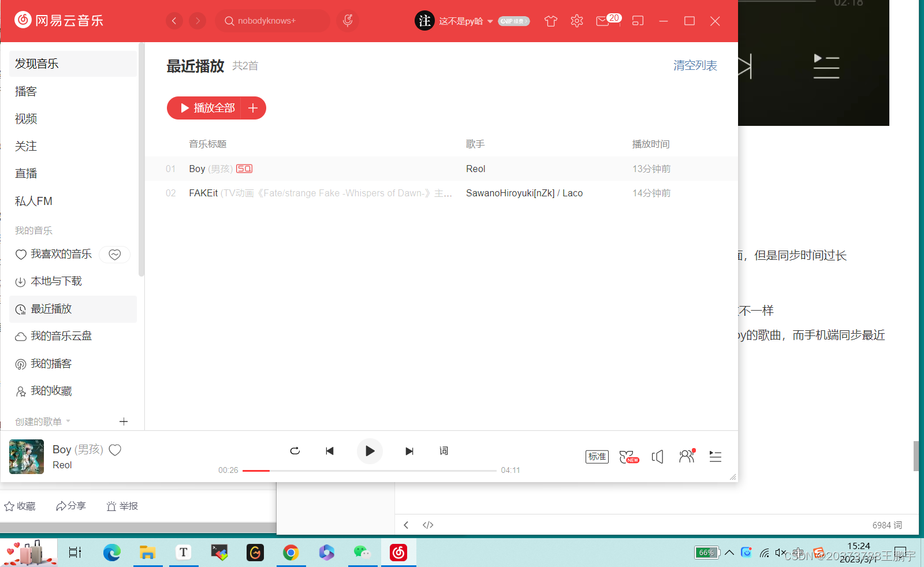924x567 pixels.
Task: Play the current song Boy
Action: pos(370,451)
